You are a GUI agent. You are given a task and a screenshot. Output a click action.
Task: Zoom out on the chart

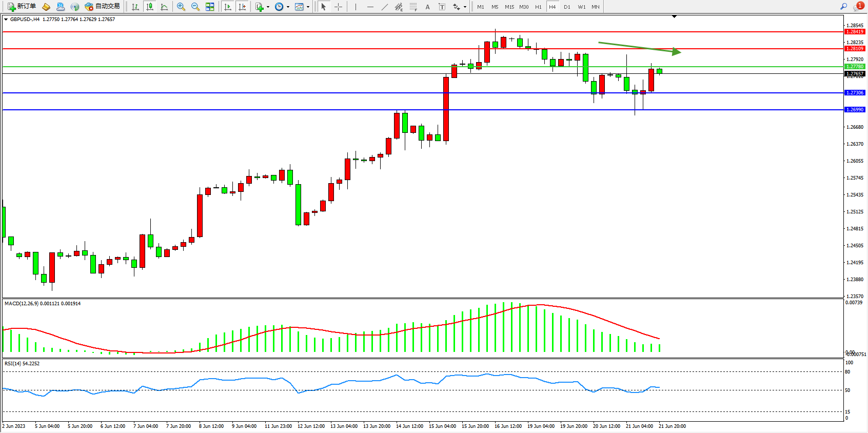pyautogui.click(x=195, y=7)
